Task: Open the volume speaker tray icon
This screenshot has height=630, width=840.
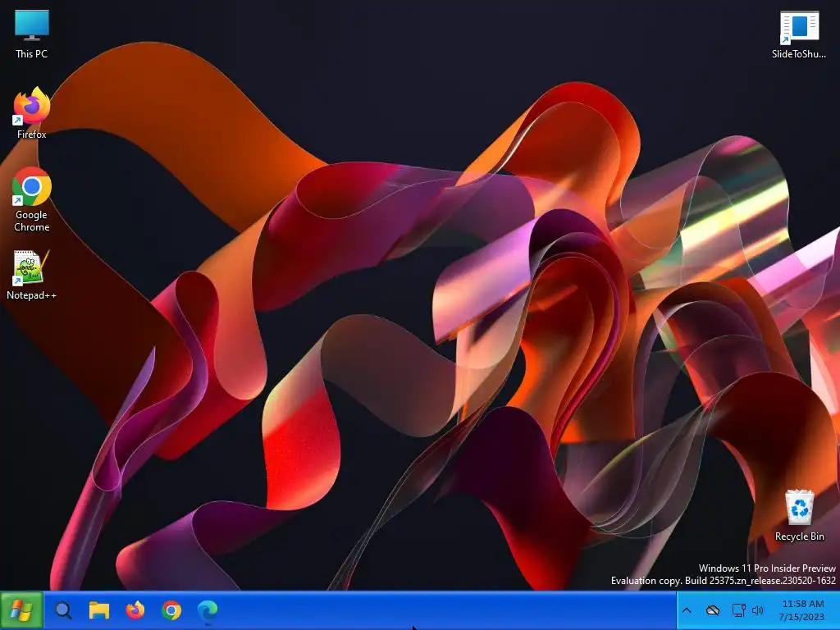Action: [x=757, y=610]
